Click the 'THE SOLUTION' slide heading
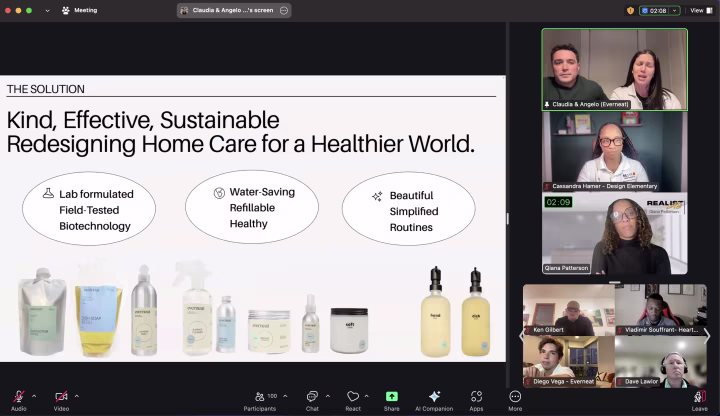The image size is (720, 416). pos(45,89)
